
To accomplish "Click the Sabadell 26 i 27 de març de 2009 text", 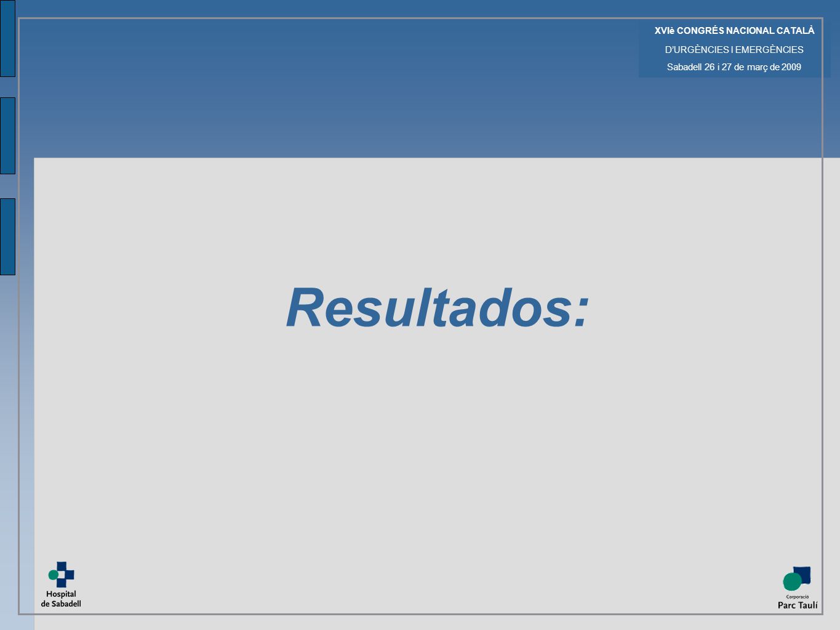I will [734, 67].
